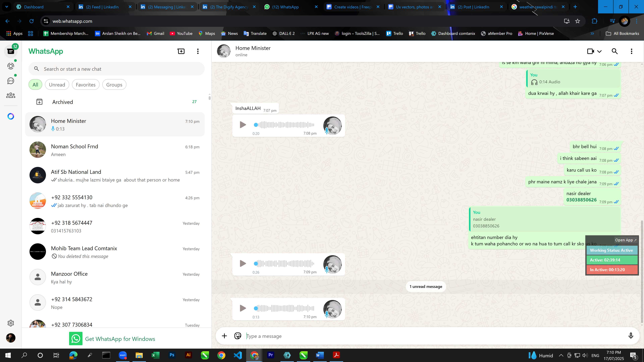This screenshot has width=644, height=362.
Task: Start a new chat with plus icon
Action: 181,51
